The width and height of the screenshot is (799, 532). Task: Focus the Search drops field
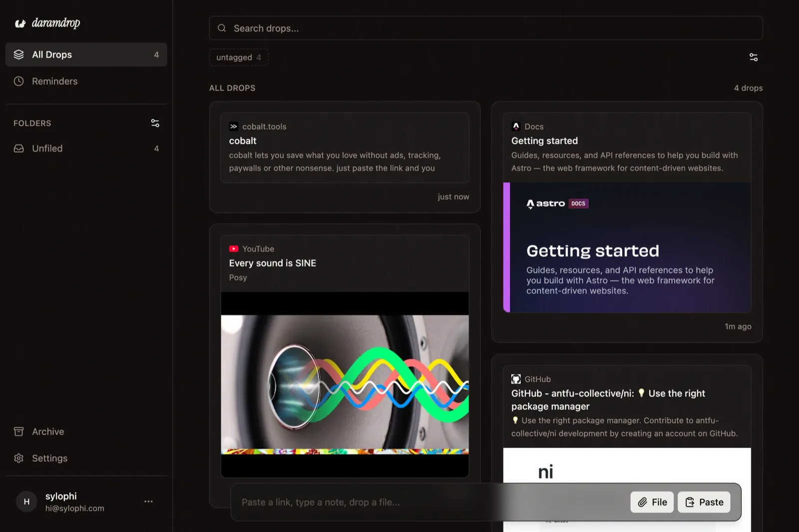[x=485, y=28]
